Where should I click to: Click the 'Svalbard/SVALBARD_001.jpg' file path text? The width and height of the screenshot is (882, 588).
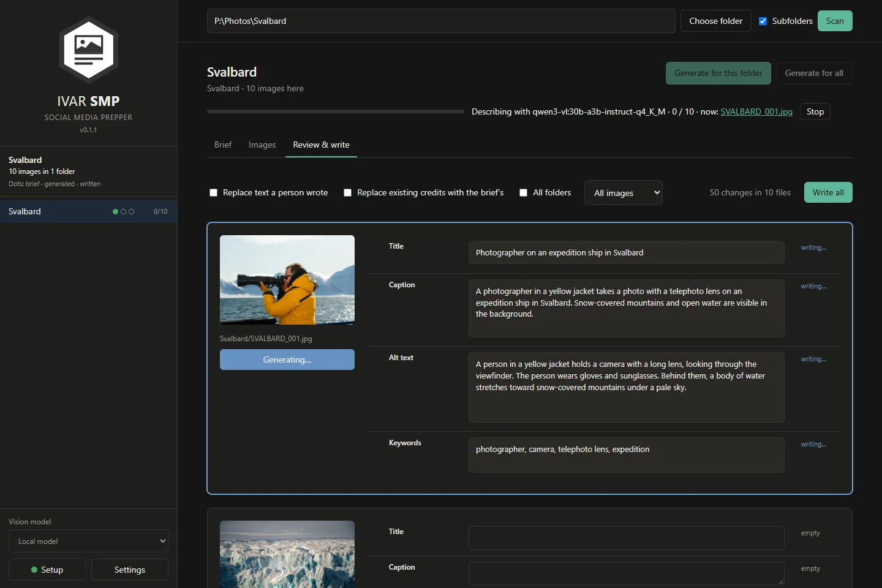pyautogui.click(x=266, y=339)
